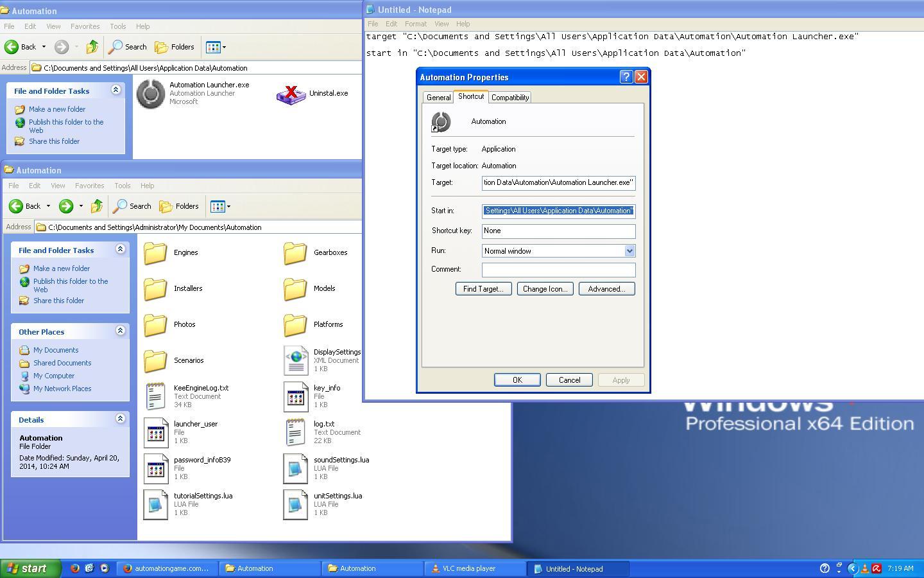924x578 pixels.
Task: Click the Find Target... button
Action: pos(483,289)
